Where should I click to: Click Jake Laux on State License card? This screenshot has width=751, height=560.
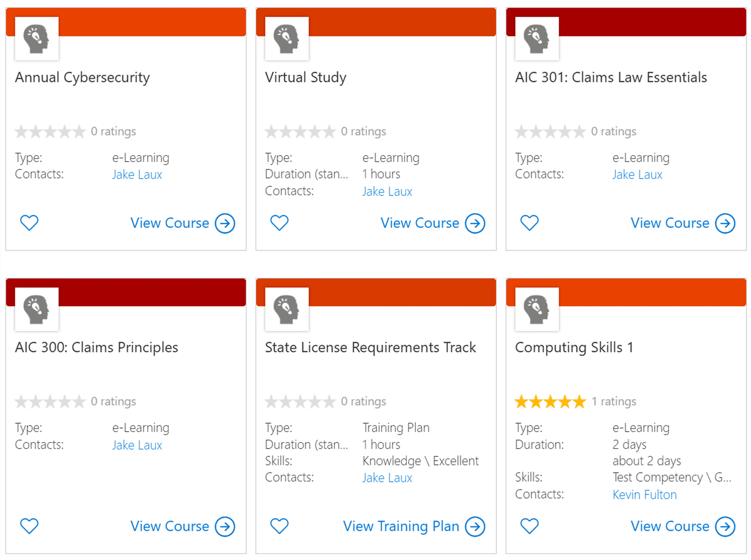[387, 478]
